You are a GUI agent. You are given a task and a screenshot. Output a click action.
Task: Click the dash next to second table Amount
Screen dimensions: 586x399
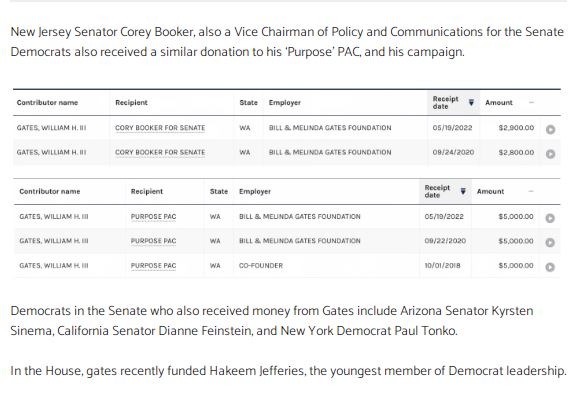[531, 191]
